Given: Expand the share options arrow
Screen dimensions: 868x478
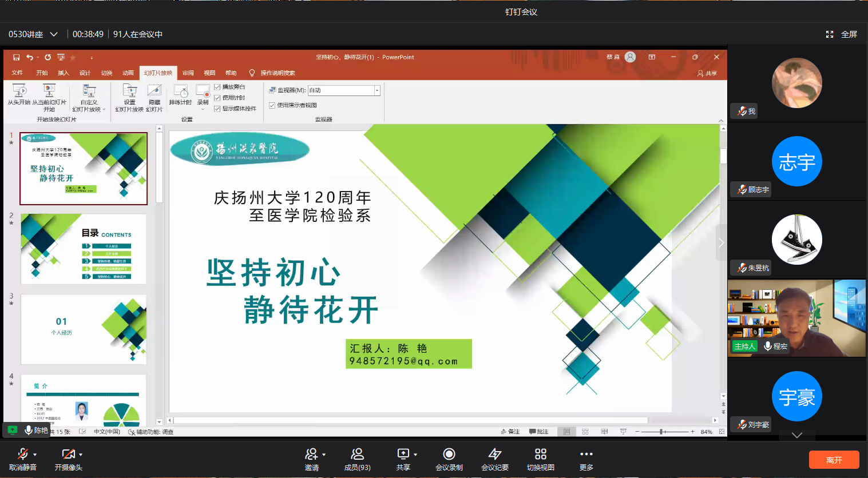Looking at the screenshot, I should [x=415, y=455].
